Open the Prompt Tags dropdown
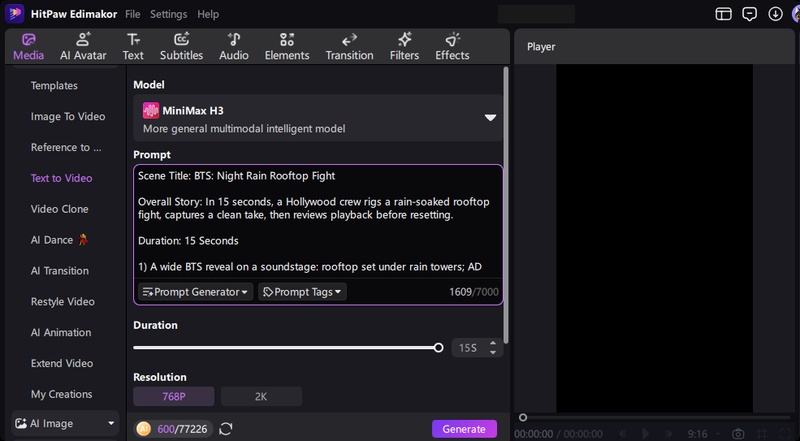 click(x=302, y=292)
